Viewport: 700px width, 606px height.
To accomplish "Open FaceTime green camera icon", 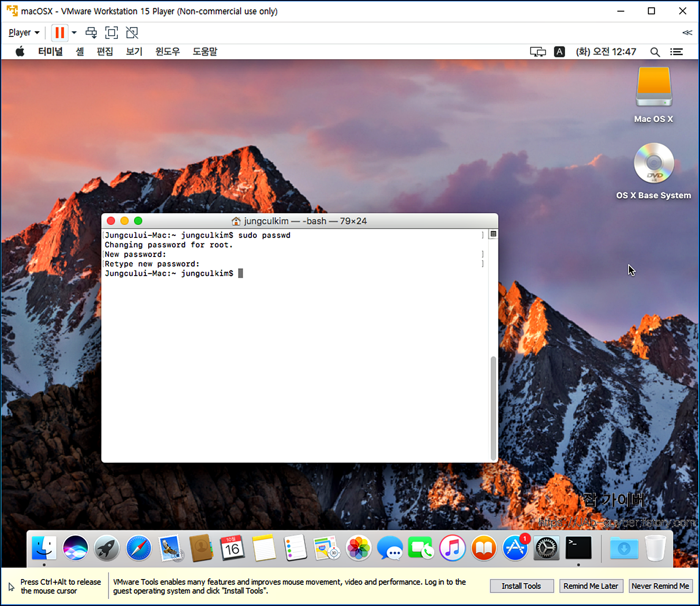I will (421, 548).
